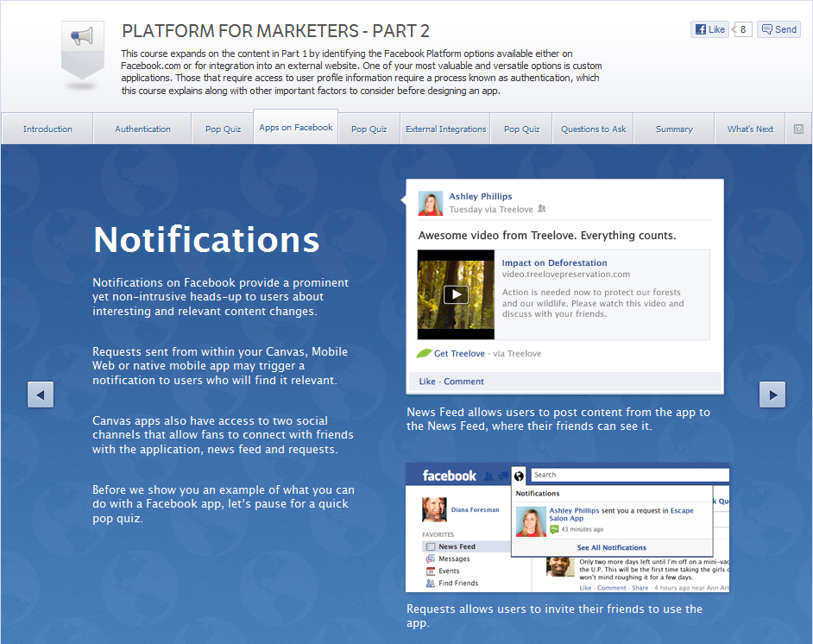Screen dimensions: 813x644
Task: Click the Get Treelove link
Action: [x=459, y=354]
